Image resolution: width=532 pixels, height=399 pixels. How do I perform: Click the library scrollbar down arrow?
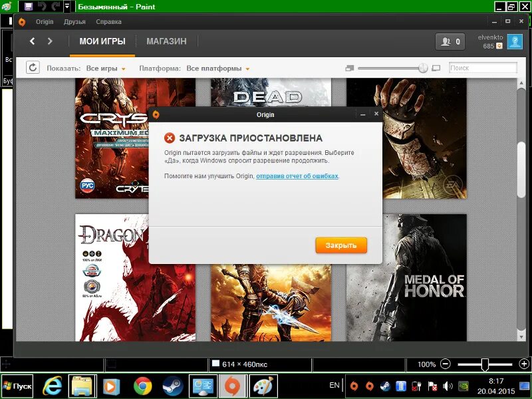(521, 337)
